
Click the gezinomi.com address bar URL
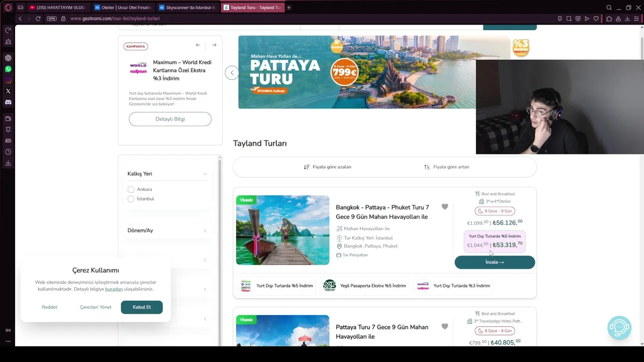coord(115,19)
